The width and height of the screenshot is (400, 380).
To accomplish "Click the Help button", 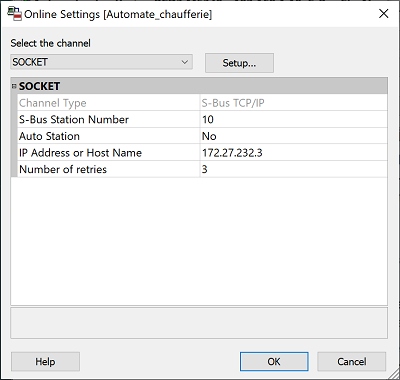I will [x=45, y=362].
